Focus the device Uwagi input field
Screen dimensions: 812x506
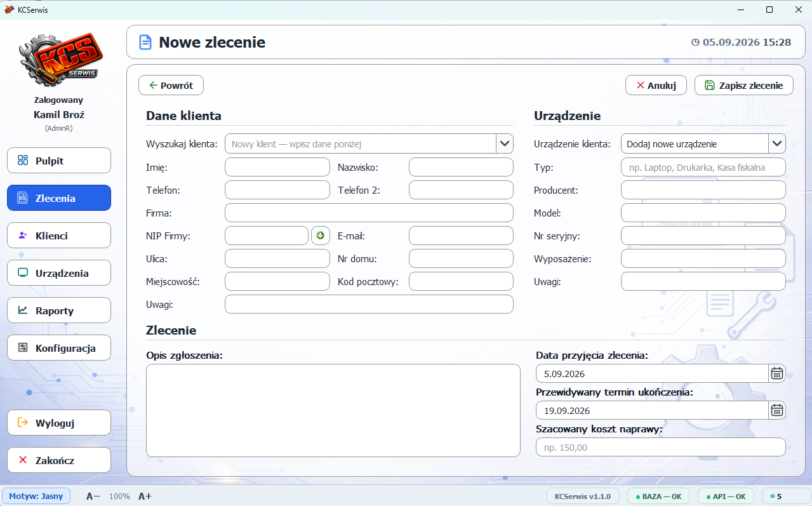[x=703, y=281]
